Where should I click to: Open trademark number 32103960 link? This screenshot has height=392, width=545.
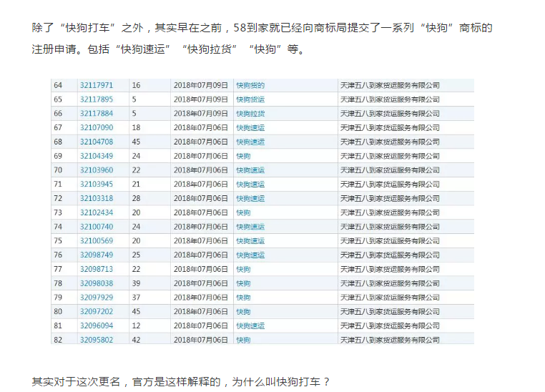coord(97,170)
